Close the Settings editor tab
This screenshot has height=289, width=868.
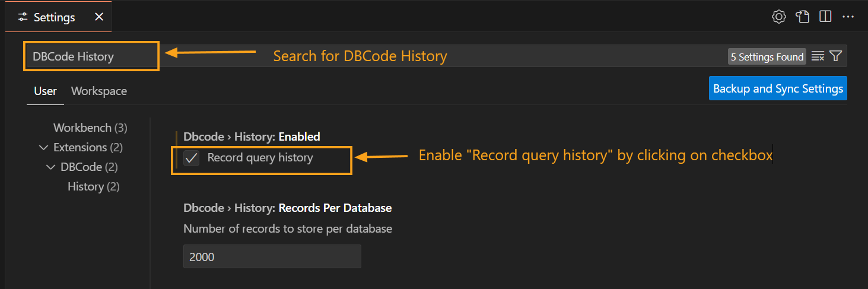tap(99, 17)
